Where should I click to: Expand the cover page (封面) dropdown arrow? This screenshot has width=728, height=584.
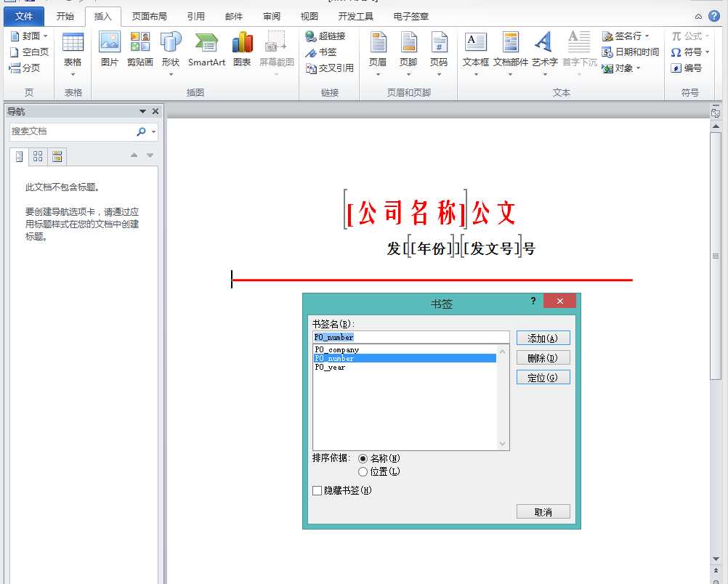click(46, 36)
